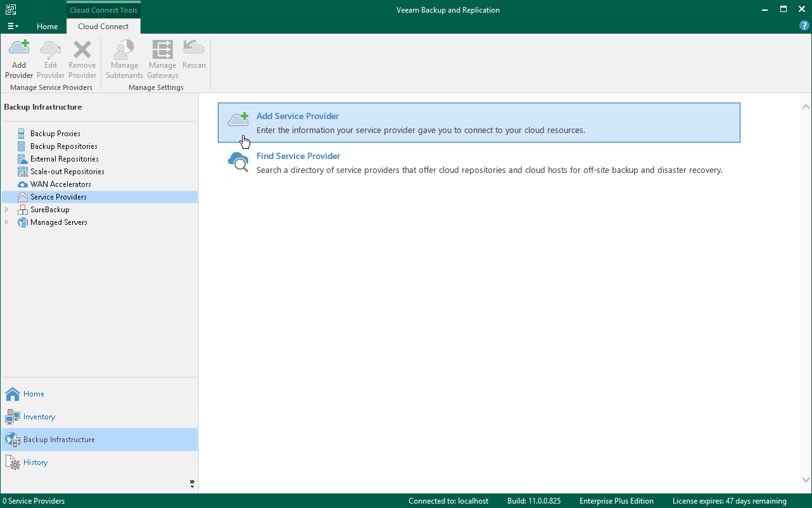
Task: Select Backup Proxies in the tree
Action: 55,134
